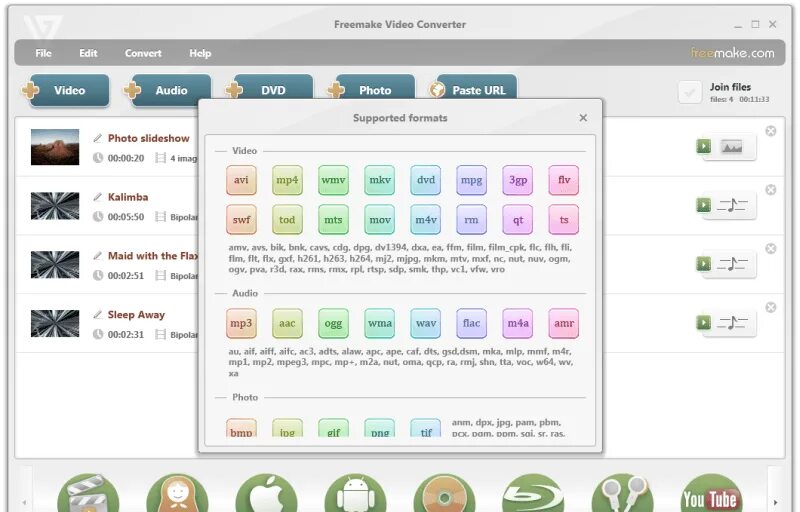The width and height of the screenshot is (800, 512).
Task: Open the File menu
Action: tap(43, 53)
